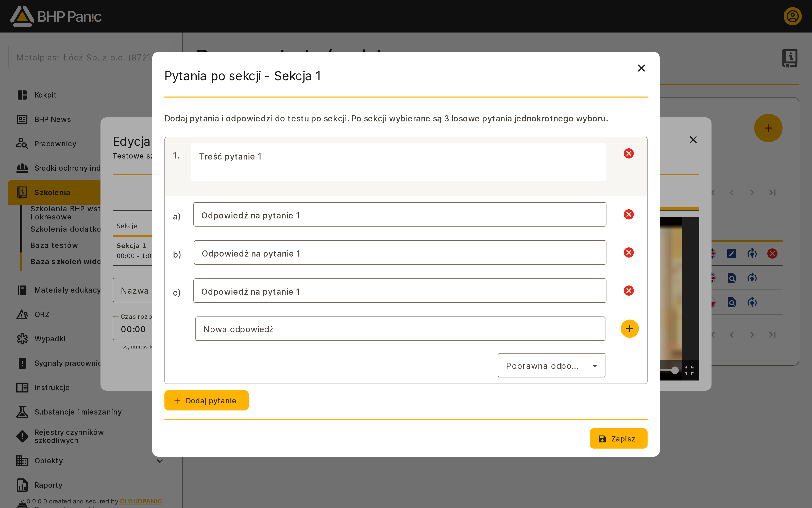Go to last page in the lower pagination
Viewport: 812px width, 508px height.
[x=772, y=335]
